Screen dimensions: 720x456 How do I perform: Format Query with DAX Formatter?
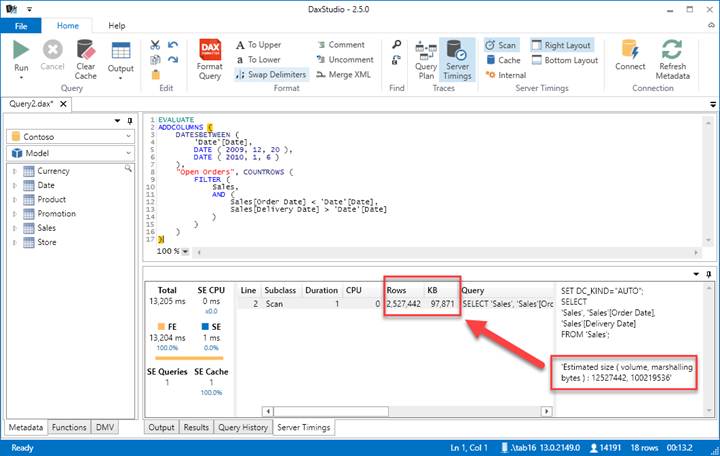(210, 60)
